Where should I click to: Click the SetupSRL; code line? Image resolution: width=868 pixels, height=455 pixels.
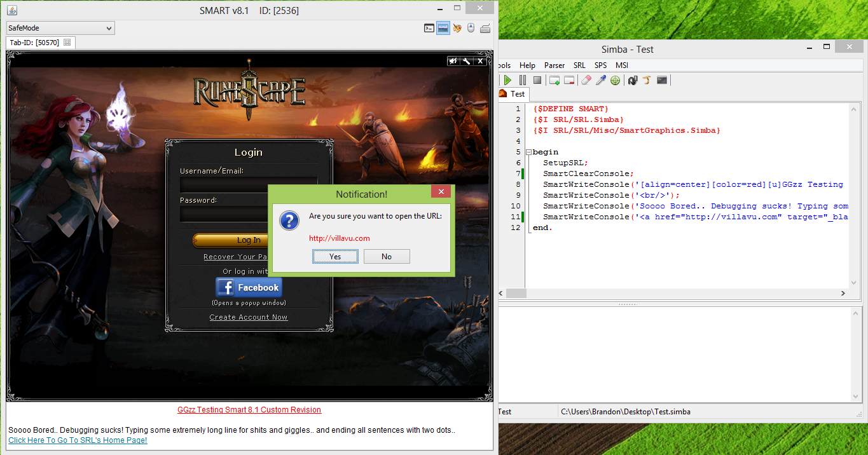[566, 163]
